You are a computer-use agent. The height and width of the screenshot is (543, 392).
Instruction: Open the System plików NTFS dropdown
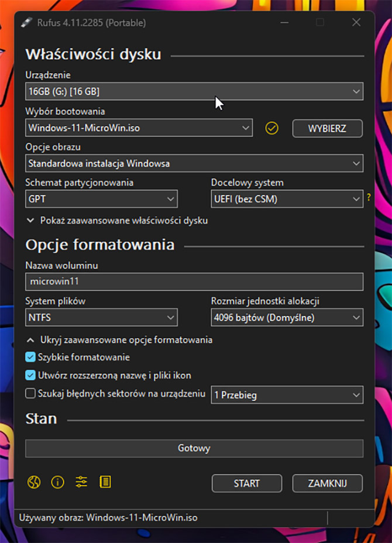(x=101, y=317)
